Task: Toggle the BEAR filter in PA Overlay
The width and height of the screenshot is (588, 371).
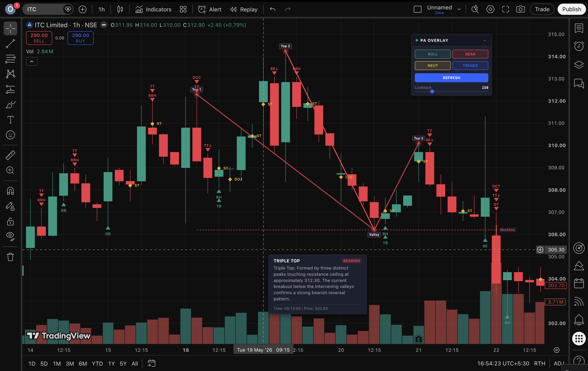Action: coord(470,54)
